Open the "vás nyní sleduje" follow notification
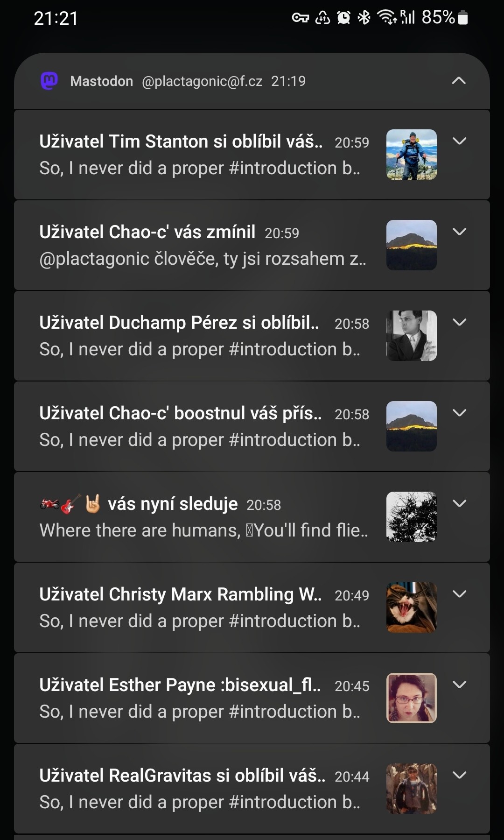Viewport: 504px width, 840px height. 201,517
